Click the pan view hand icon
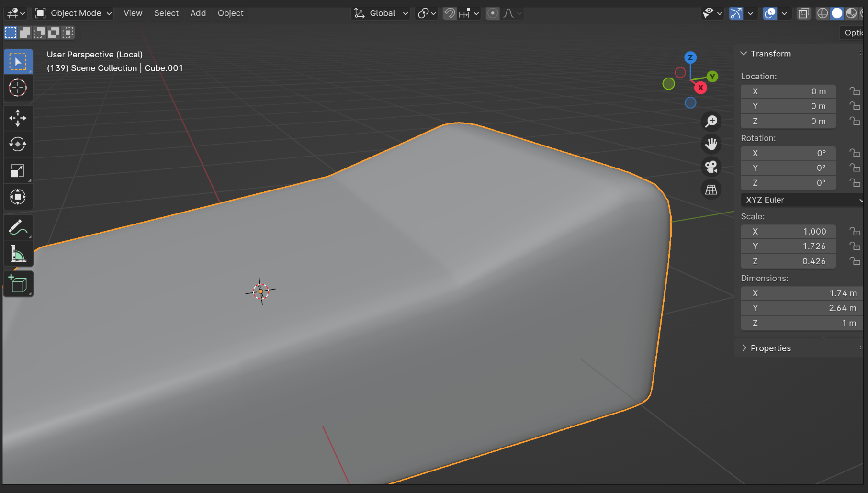868x493 pixels. point(711,144)
